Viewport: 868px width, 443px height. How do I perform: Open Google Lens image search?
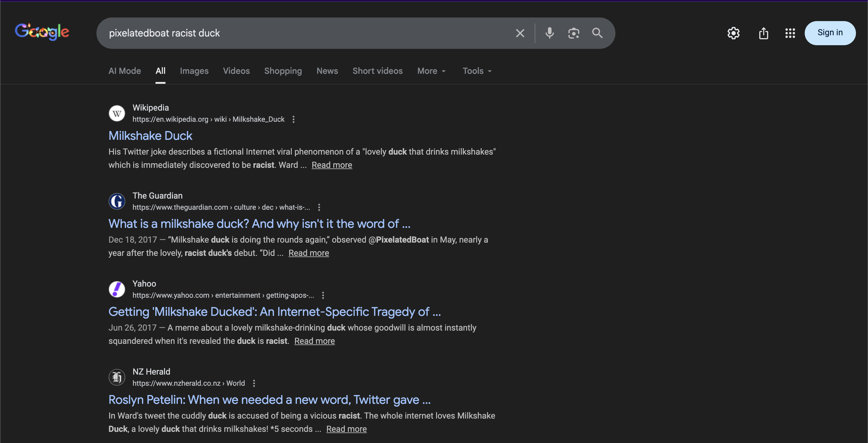[x=574, y=33]
